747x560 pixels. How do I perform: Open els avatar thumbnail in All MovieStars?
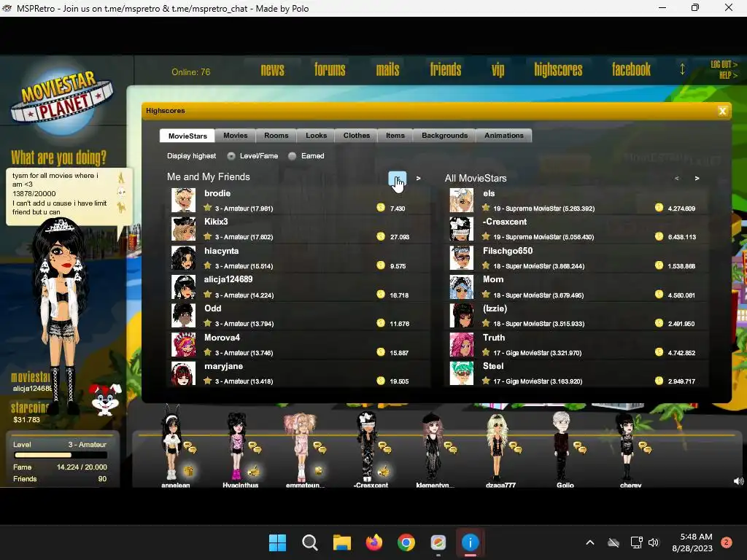[462, 200]
